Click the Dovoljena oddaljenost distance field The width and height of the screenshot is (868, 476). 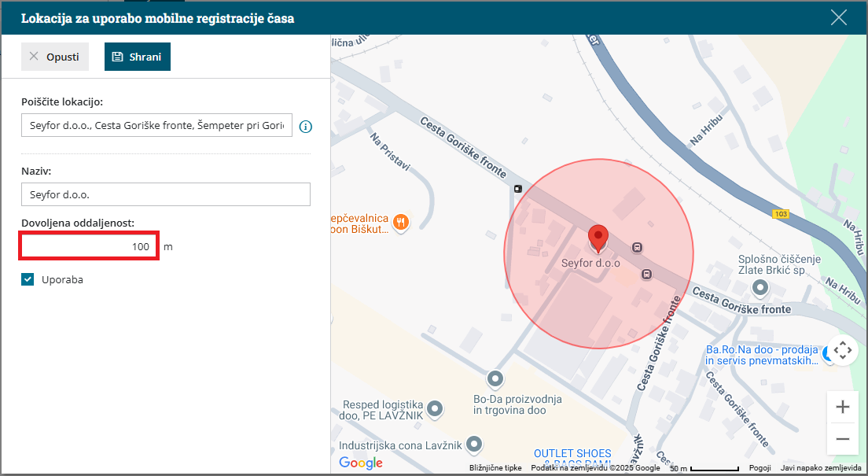tap(89, 246)
